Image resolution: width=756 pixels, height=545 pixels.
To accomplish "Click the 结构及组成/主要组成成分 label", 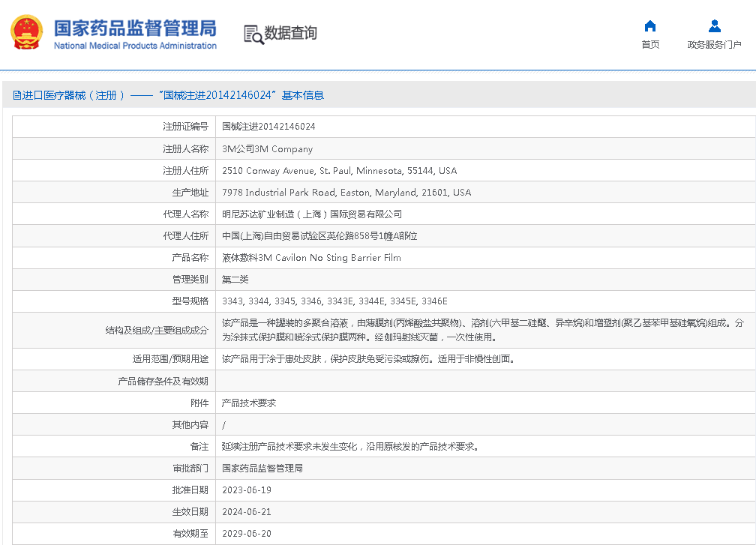I will click(x=157, y=330).
